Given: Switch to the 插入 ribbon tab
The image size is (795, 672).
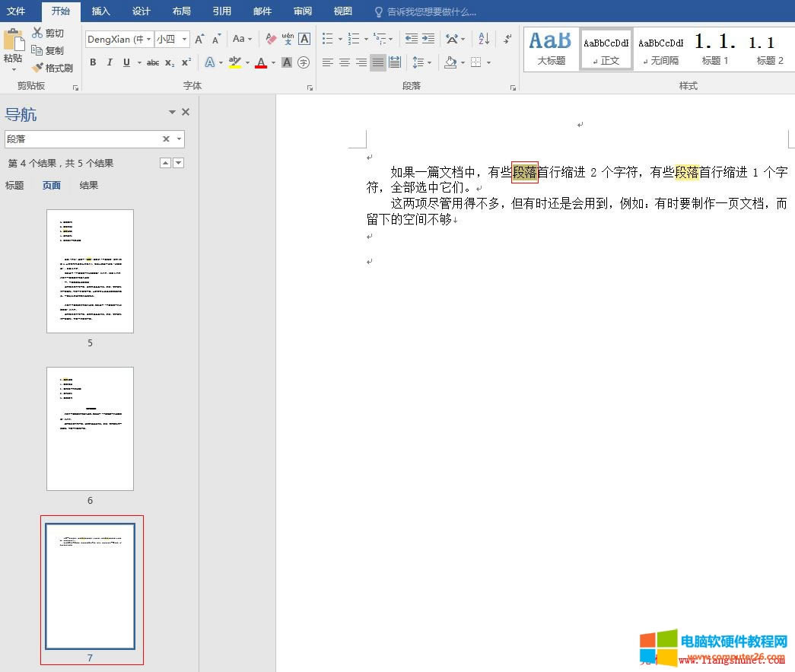Looking at the screenshot, I should point(101,11).
